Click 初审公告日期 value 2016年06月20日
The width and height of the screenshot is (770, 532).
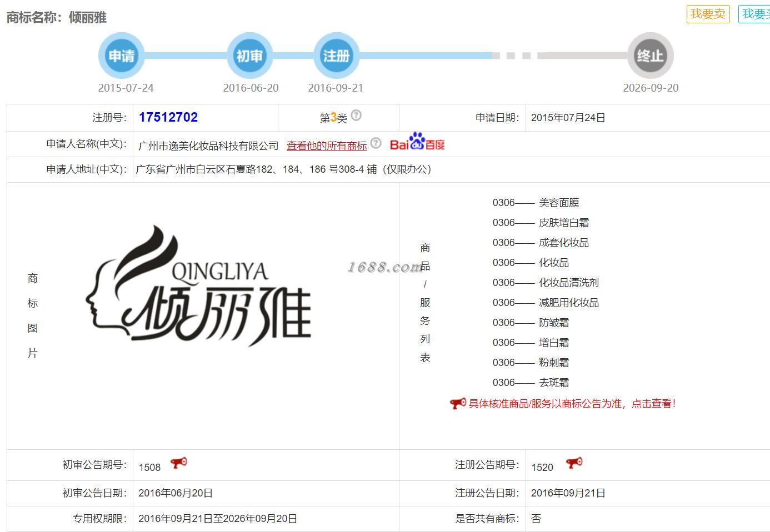click(x=176, y=493)
